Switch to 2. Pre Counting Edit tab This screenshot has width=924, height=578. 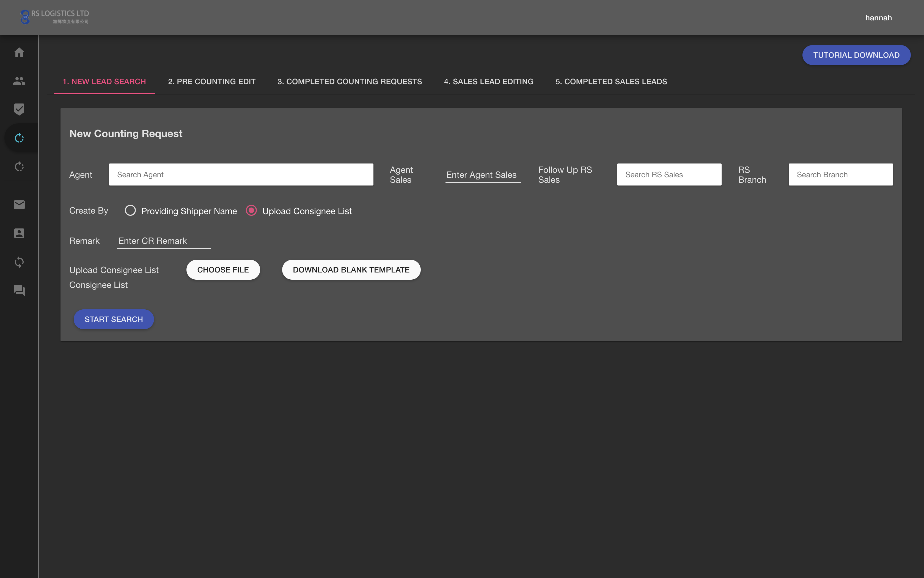[211, 81]
